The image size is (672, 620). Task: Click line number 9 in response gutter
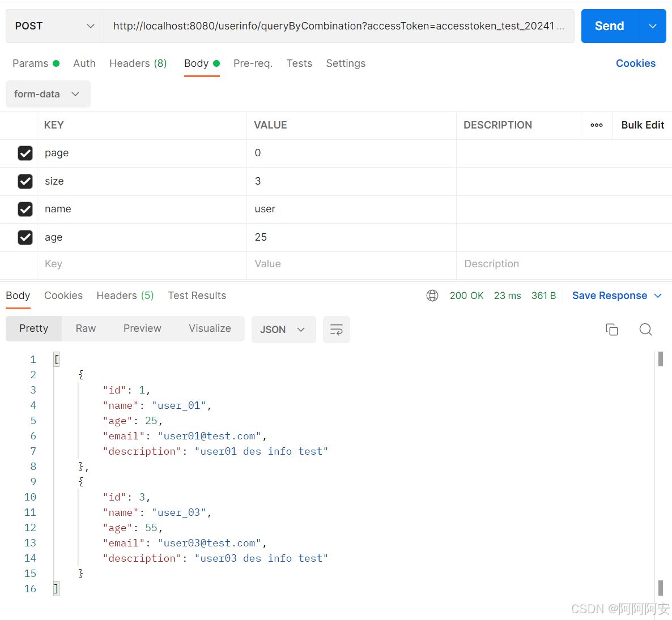point(33,482)
